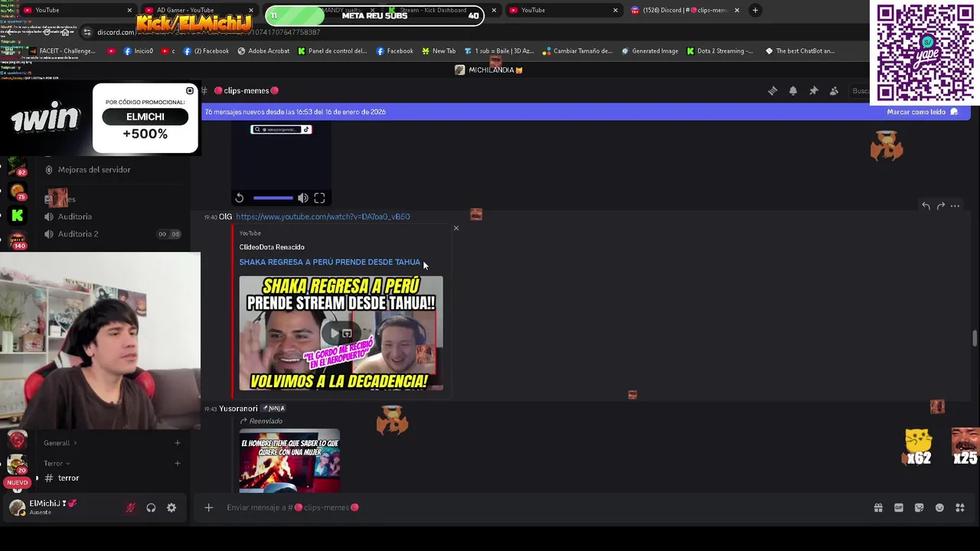This screenshot has width=980, height=551.
Task: Switch to the (1526) Discord tab
Action: click(x=685, y=10)
